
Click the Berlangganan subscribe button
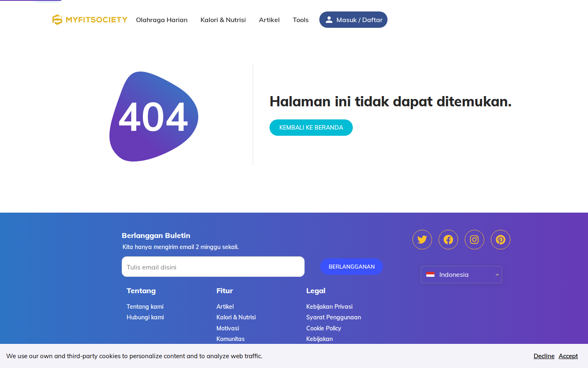352,267
